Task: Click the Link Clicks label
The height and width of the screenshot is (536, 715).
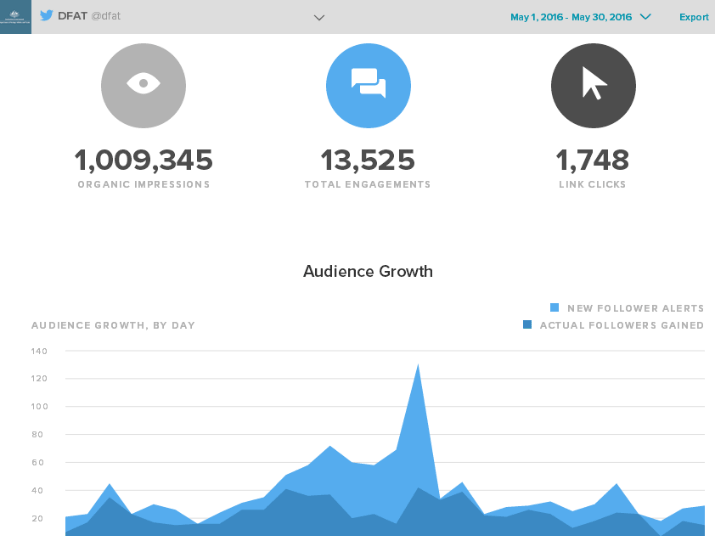Action: point(593,184)
